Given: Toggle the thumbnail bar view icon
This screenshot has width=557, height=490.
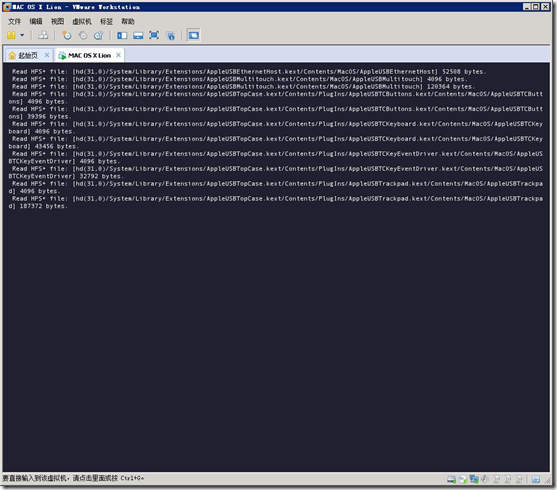Looking at the screenshot, I should click(138, 35).
